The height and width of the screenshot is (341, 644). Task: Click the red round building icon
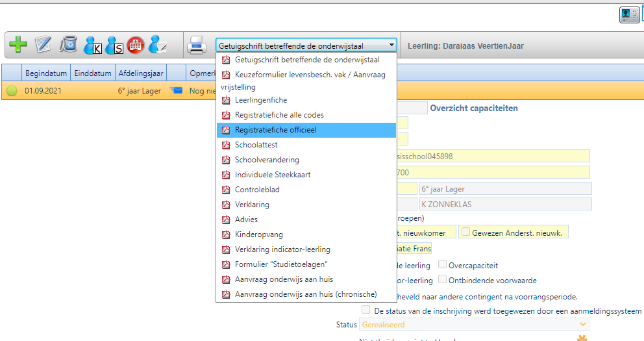click(136, 45)
